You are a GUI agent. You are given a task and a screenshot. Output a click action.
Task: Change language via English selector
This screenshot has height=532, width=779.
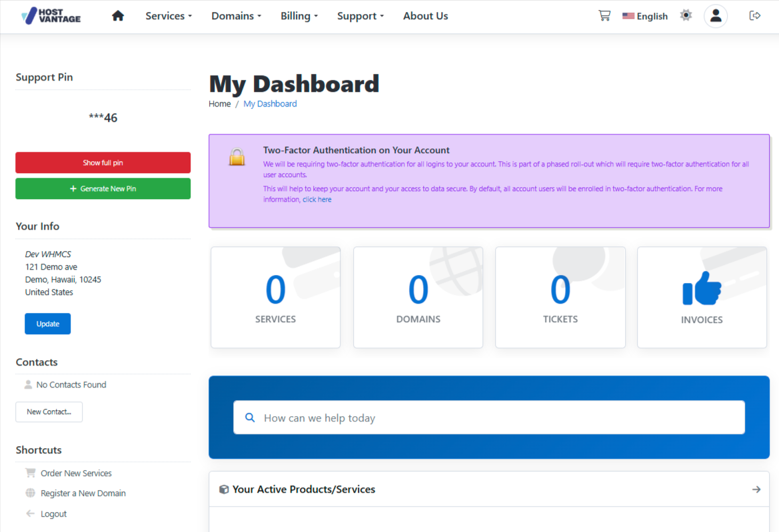pyautogui.click(x=645, y=16)
